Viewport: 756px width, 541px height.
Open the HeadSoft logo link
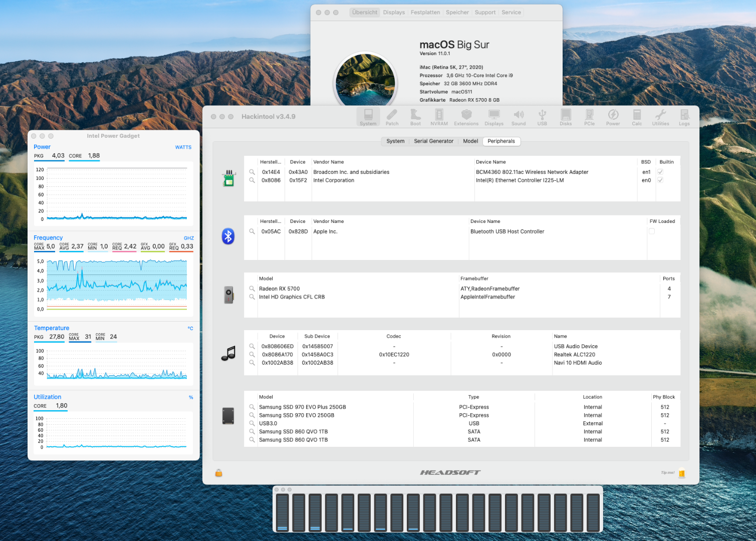tap(450, 472)
